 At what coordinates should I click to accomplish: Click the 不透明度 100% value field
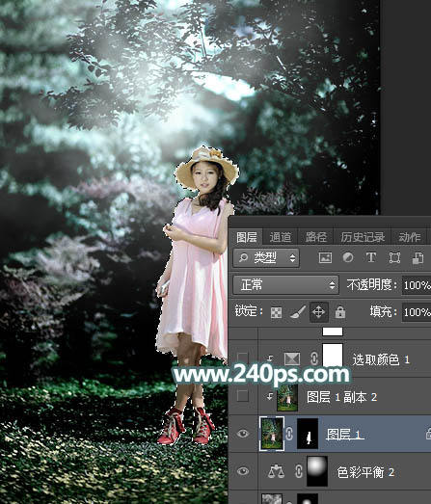coord(417,285)
